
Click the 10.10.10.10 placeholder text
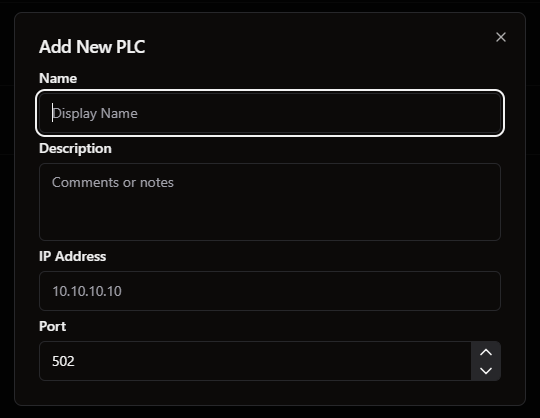(87, 291)
